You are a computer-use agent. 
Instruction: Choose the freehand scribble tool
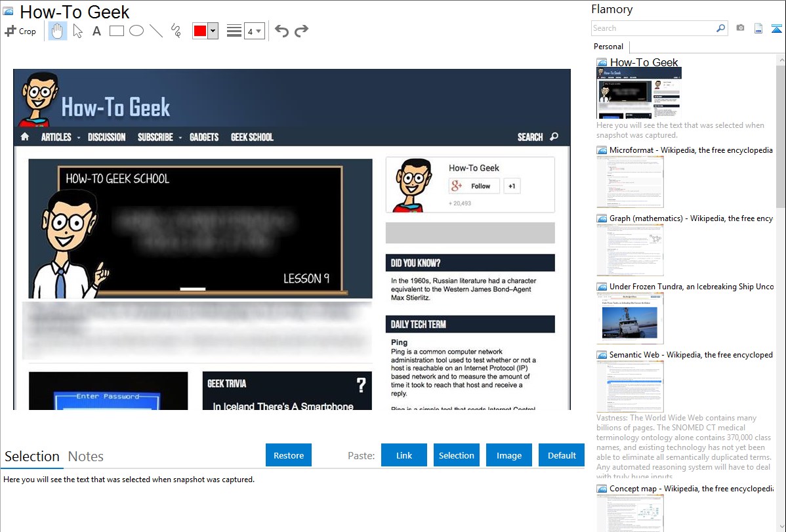(x=176, y=31)
